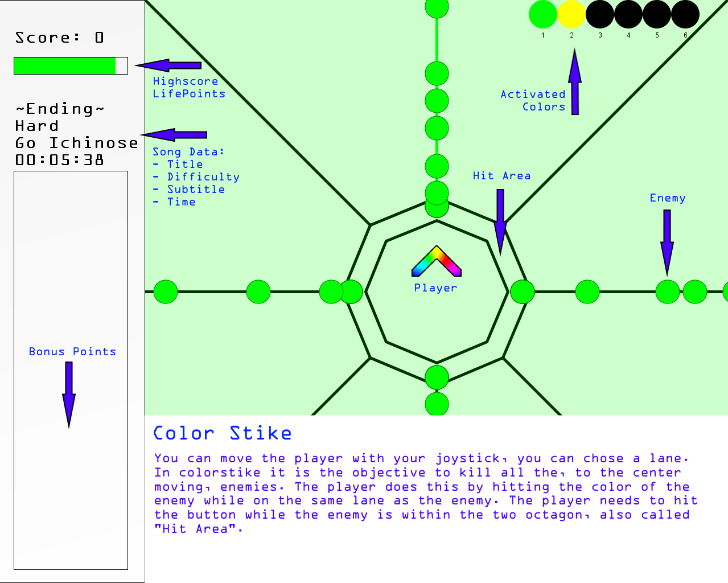Screen dimensions: 728x583
Task: Click the song timer 00:05:38
Action: [60, 160]
